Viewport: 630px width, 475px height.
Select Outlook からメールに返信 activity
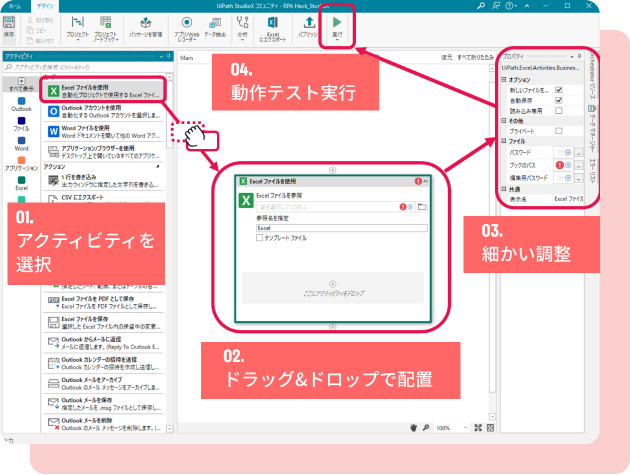(103, 343)
